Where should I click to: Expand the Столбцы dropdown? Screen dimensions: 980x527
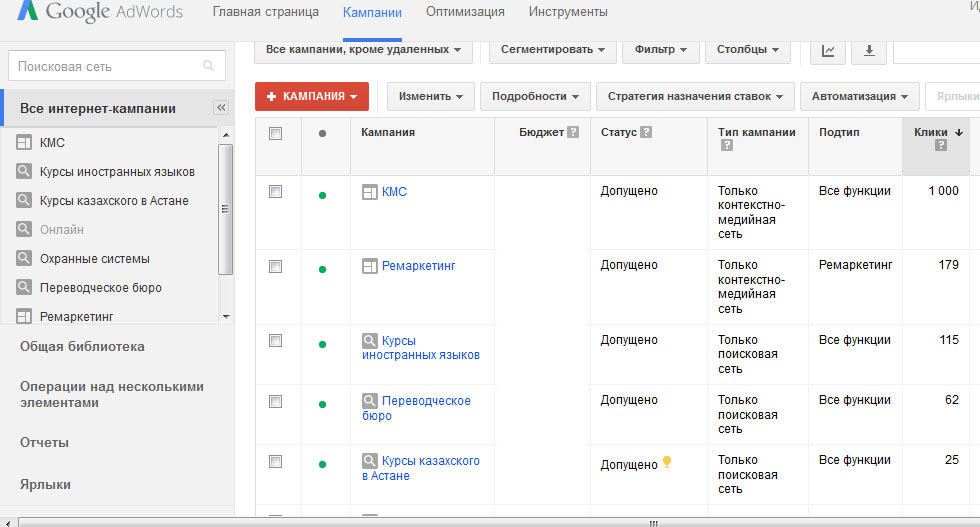coord(747,49)
